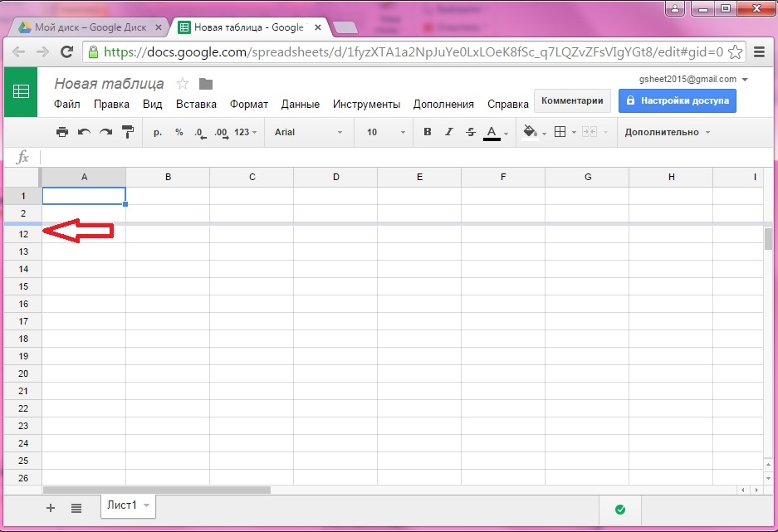Select column A header
The height and width of the screenshot is (532, 778).
(84, 177)
